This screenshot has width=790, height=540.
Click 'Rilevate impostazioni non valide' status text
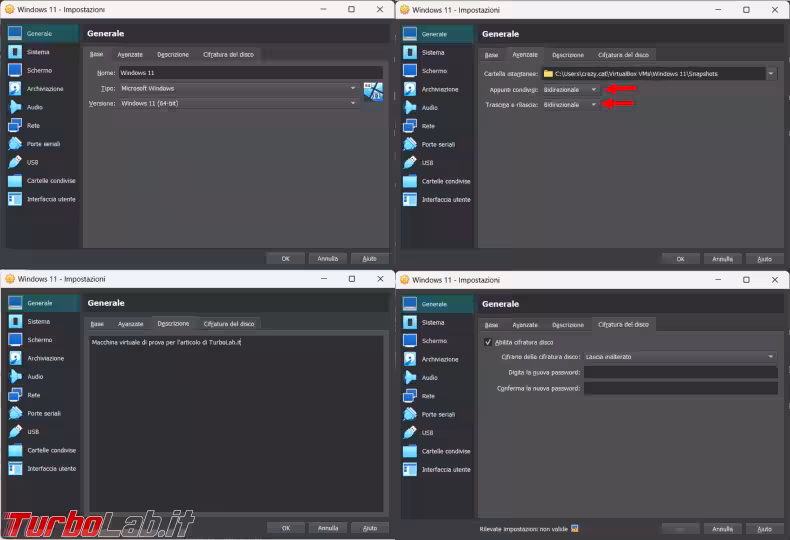pos(523,529)
